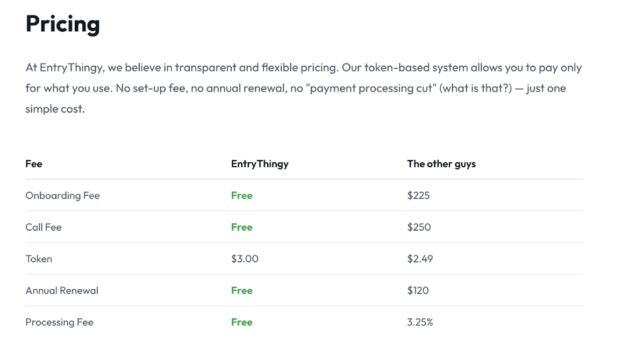This screenshot has width=644, height=343.
Task: Select the Free value for Processing Fee
Action: [242, 323]
